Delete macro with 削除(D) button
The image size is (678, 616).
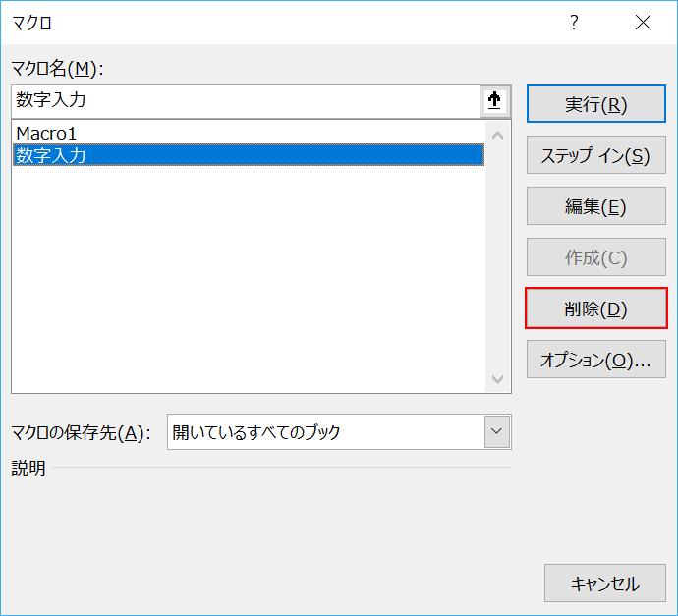click(x=595, y=308)
